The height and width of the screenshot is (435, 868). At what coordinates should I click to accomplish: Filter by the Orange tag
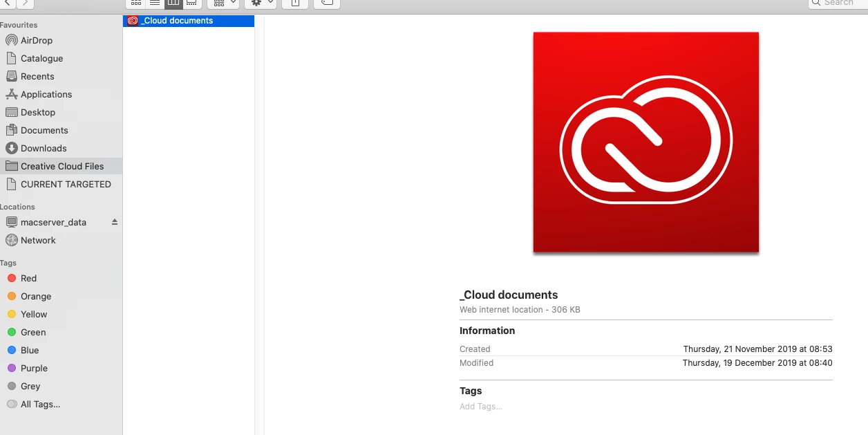[x=61, y=296]
